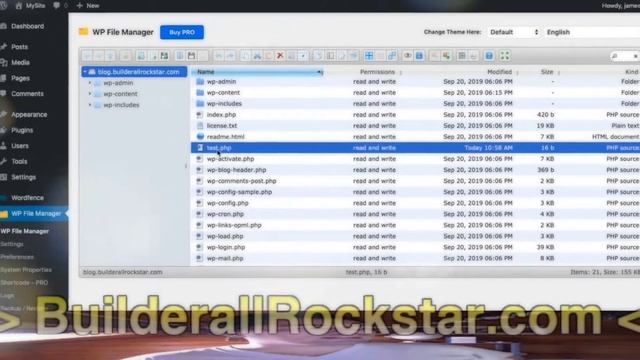Open Dashboard in the WordPress sidebar

point(27,26)
